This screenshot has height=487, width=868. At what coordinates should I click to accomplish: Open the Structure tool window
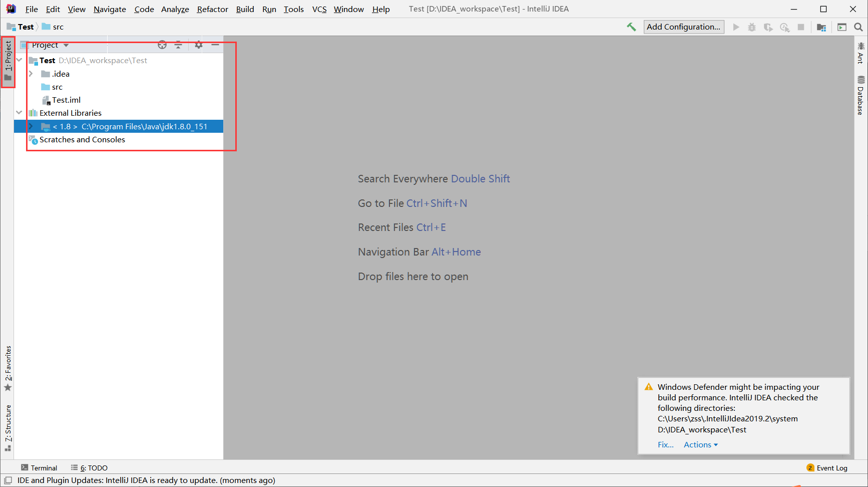[x=8, y=428]
